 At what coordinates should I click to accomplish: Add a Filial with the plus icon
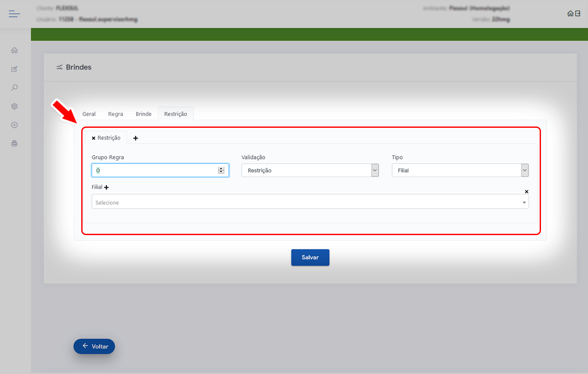tap(106, 187)
